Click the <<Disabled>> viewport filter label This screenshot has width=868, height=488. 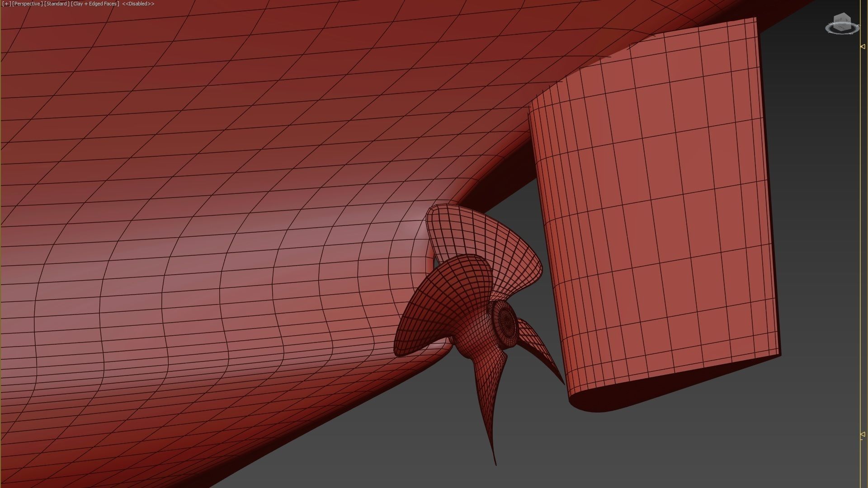pos(138,4)
